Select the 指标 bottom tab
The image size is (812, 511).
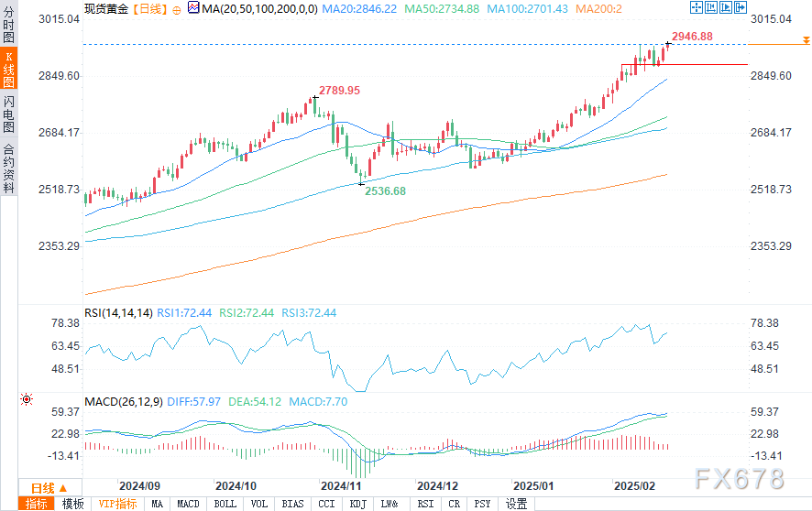click(37, 504)
